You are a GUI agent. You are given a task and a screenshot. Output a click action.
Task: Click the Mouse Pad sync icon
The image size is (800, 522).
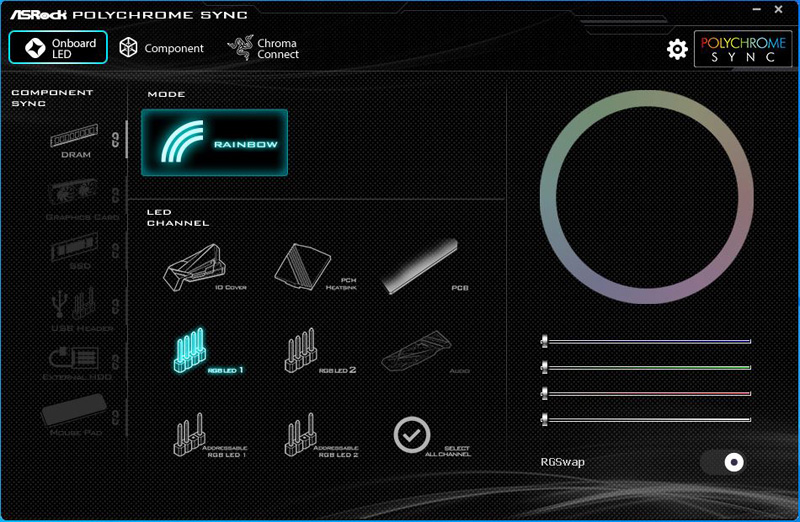click(74, 414)
